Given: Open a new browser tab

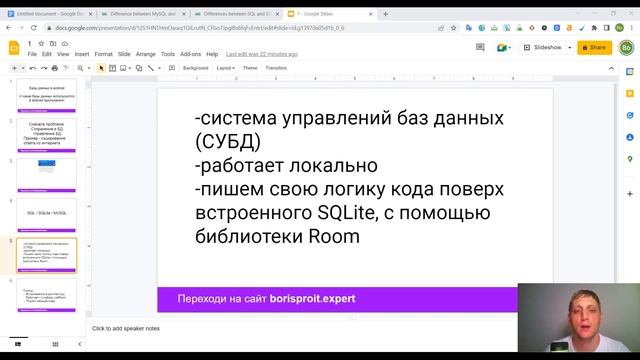Looking at the screenshot, I should [385, 14].
